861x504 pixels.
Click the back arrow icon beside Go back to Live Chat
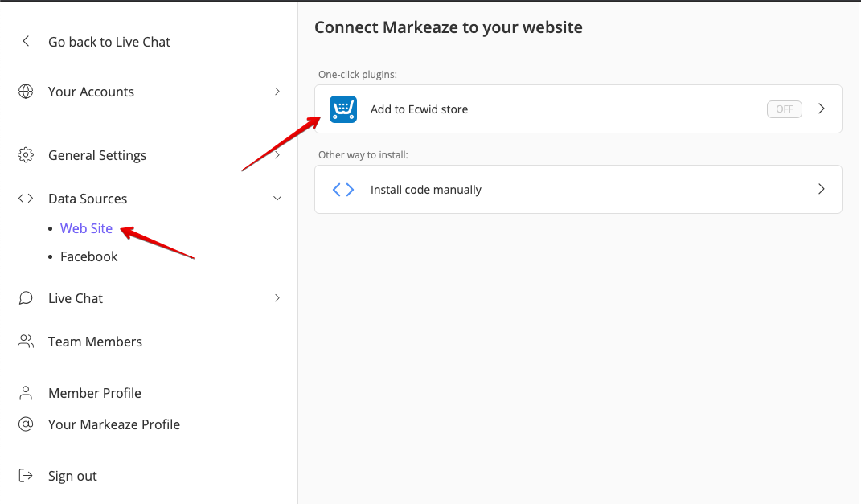(x=26, y=41)
